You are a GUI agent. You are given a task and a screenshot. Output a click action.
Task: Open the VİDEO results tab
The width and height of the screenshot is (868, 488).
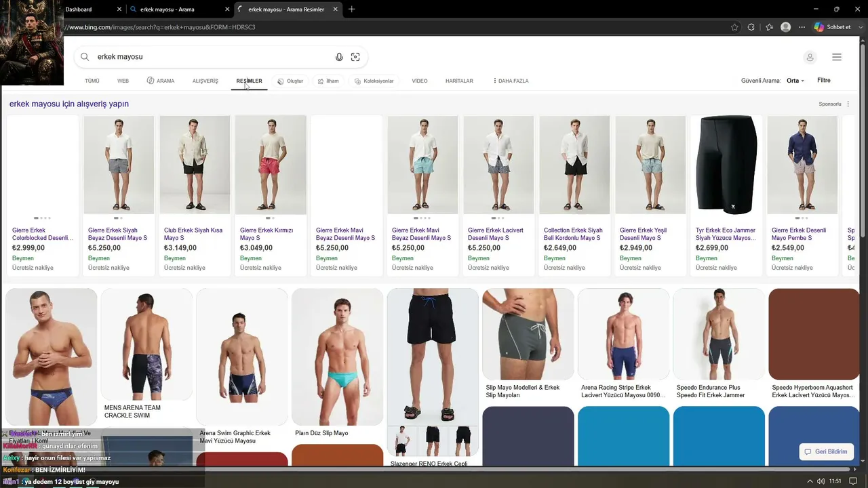[x=420, y=81]
